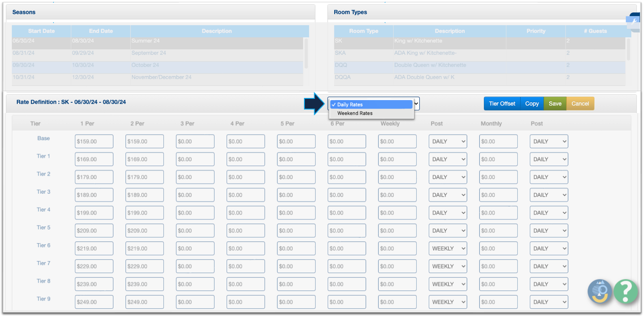Click Base row 1 Per rate field

click(x=94, y=142)
